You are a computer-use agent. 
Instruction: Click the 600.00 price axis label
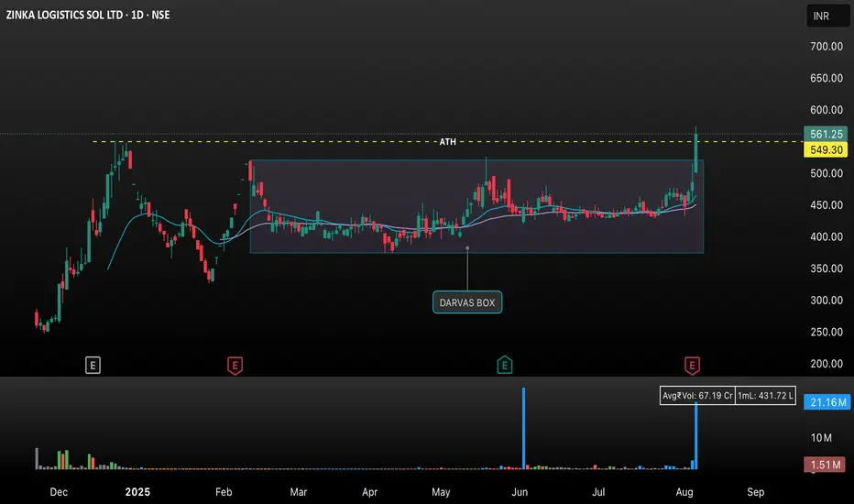tap(827, 110)
